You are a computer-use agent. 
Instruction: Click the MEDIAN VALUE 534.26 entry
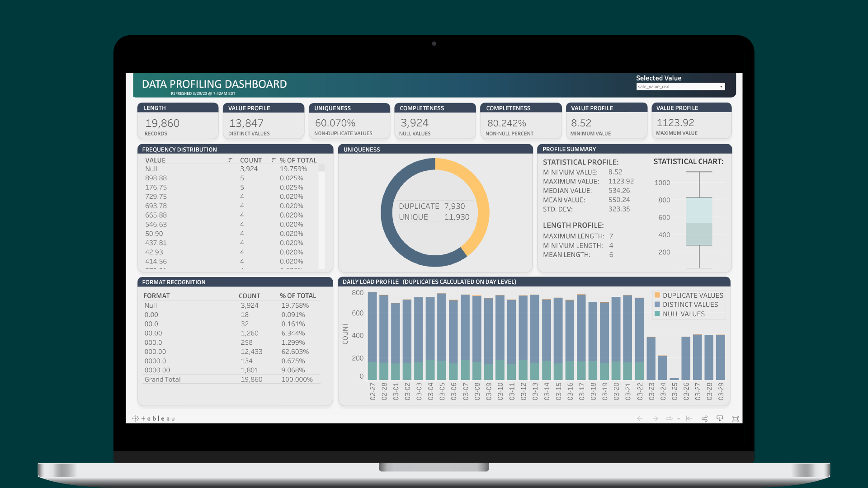[586, 191]
